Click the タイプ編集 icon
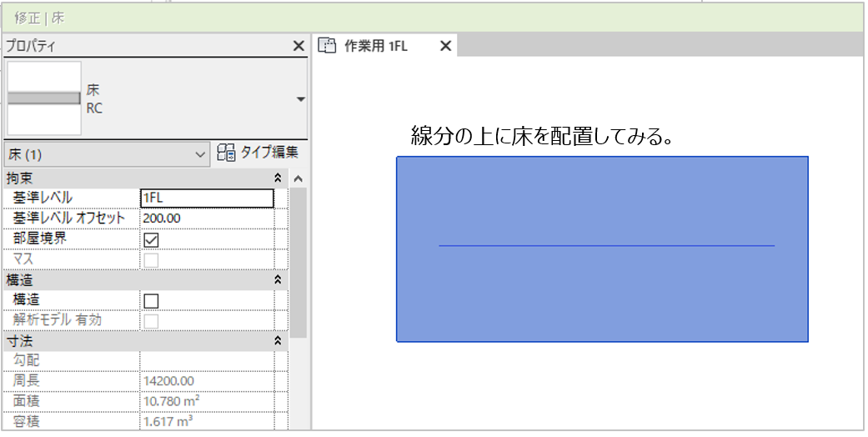 (226, 153)
